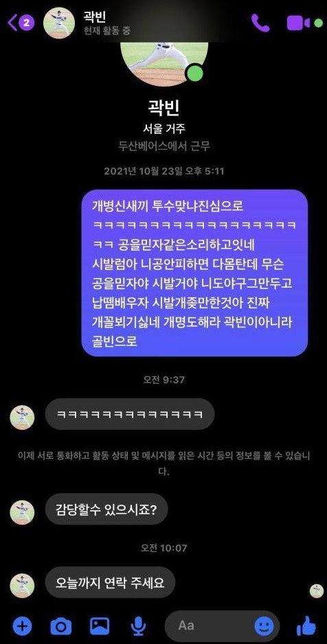Open the plus attachments menu

22,626
